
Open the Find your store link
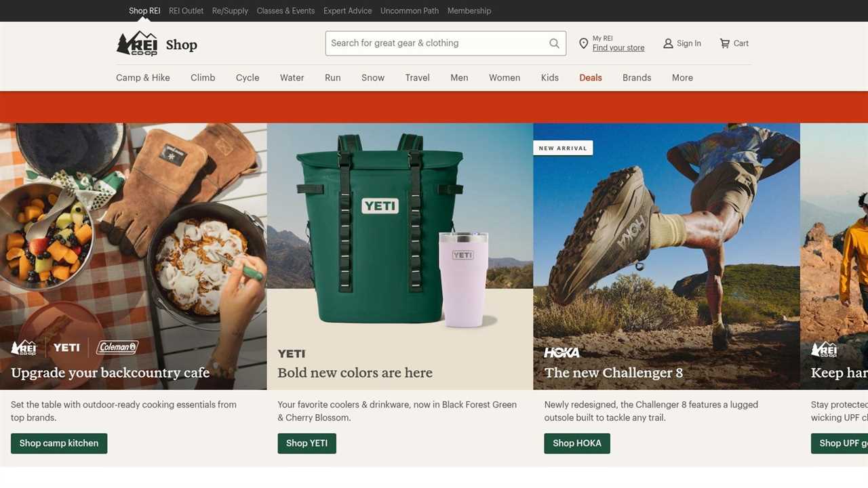618,48
